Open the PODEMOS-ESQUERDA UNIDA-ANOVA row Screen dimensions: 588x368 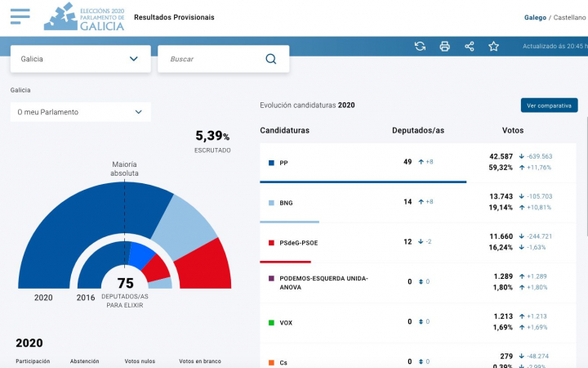click(x=418, y=282)
